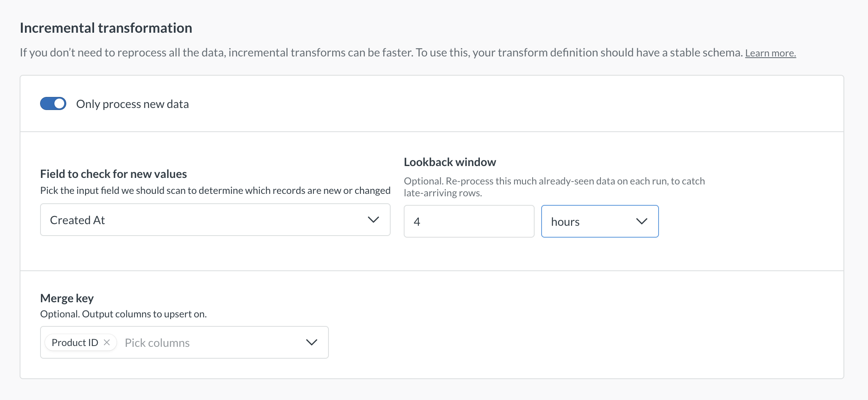Click the Field to check for new values label
The width and height of the screenshot is (868, 400).
click(x=114, y=174)
